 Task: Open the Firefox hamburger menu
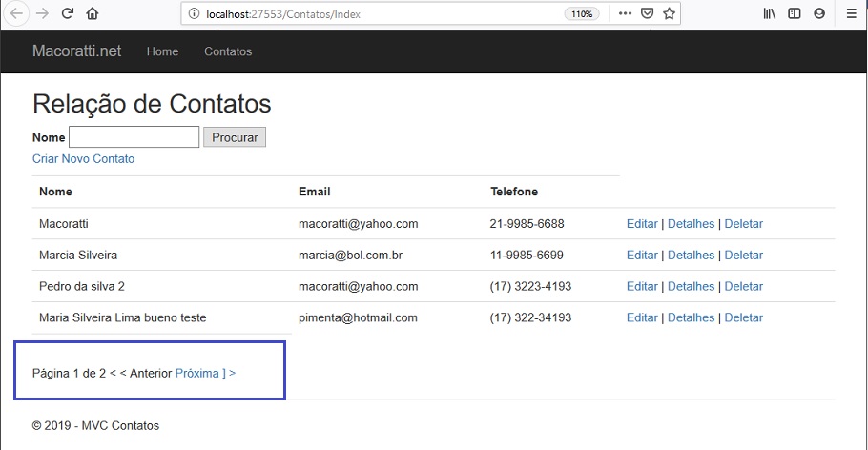(x=852, y=14)
